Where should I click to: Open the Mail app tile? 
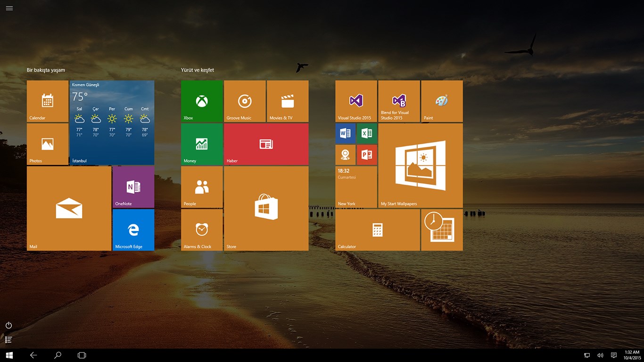(x=69, y=207)
